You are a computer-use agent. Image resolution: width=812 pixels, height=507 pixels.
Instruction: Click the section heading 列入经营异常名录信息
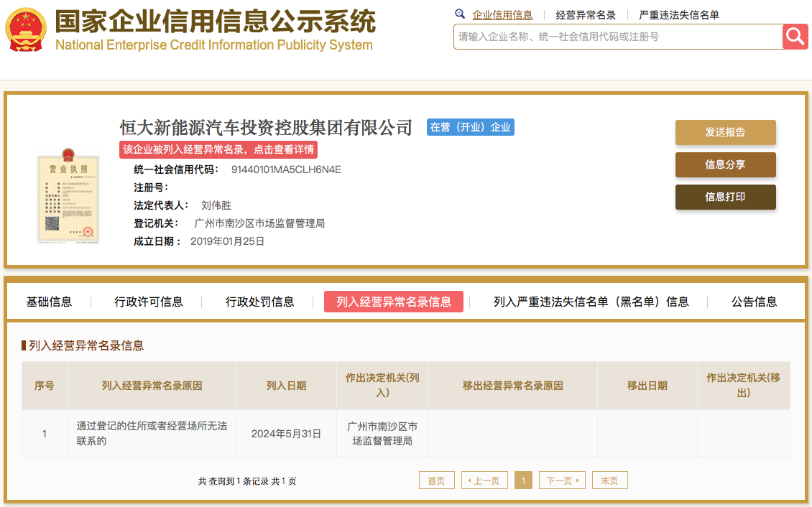tap(86, 345)
